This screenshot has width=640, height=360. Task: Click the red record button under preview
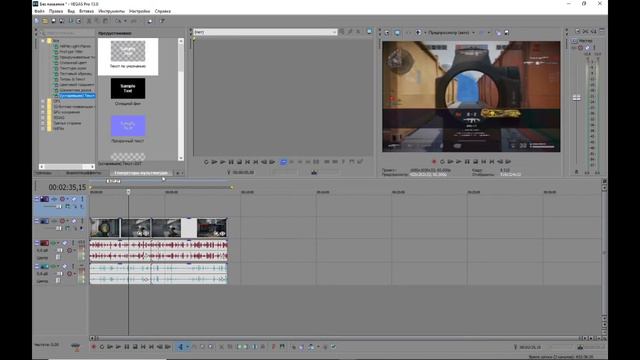(434, 162)
